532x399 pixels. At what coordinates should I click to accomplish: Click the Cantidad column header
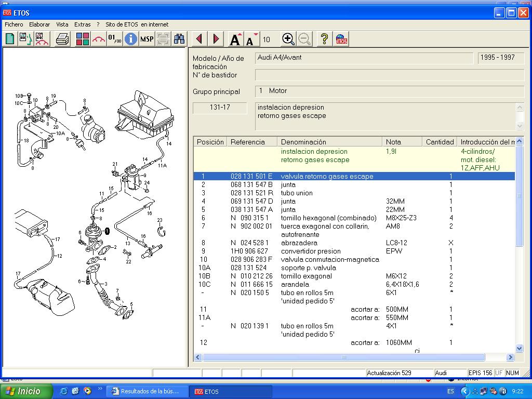440,142
